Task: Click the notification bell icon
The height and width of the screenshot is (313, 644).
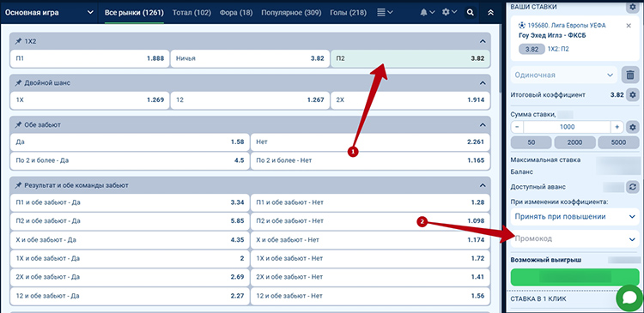Action: click(x=424, y=13)
